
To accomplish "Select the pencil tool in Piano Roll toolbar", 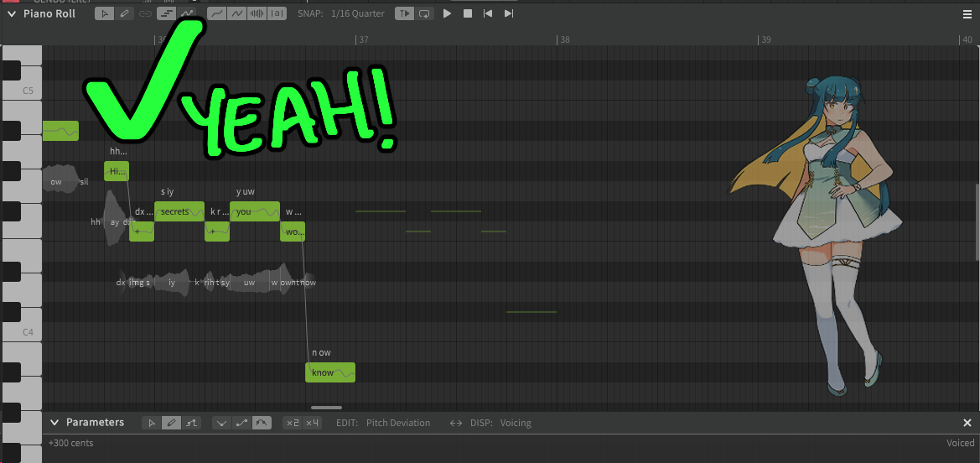I will coord(122,13).
